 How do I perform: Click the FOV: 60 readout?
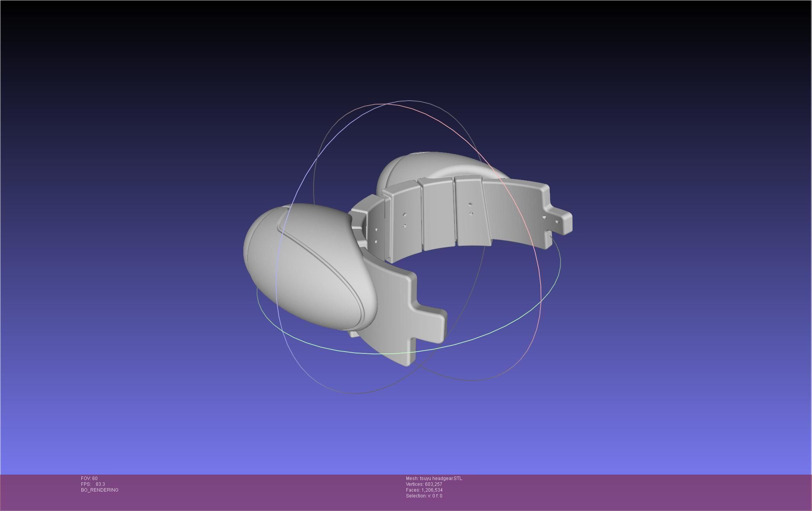click(89, 478)
